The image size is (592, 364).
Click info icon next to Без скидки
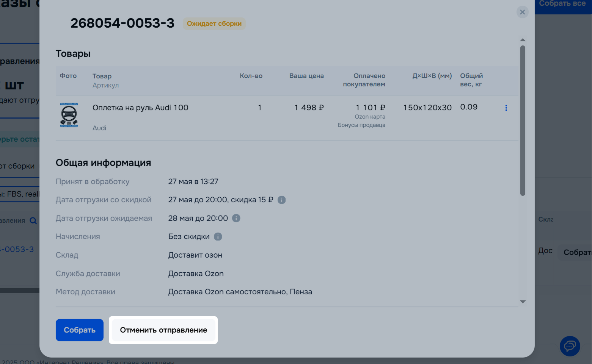[x=218, y=237]
